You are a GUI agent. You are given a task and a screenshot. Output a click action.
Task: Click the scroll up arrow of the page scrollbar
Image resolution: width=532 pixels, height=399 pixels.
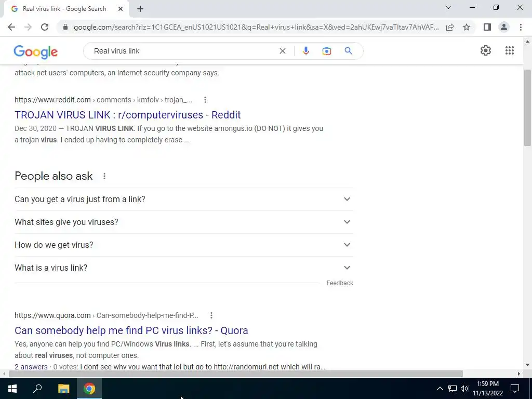pos(527,42)
